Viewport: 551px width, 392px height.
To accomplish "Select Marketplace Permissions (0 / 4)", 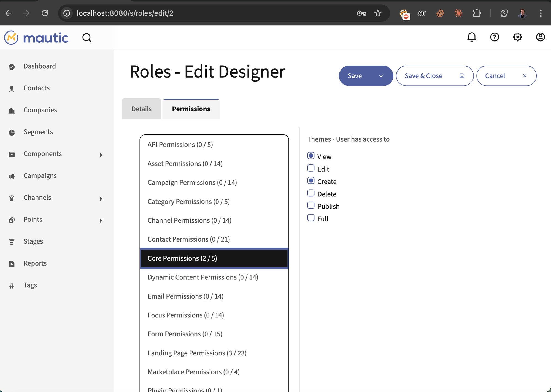I will point(214,372).
